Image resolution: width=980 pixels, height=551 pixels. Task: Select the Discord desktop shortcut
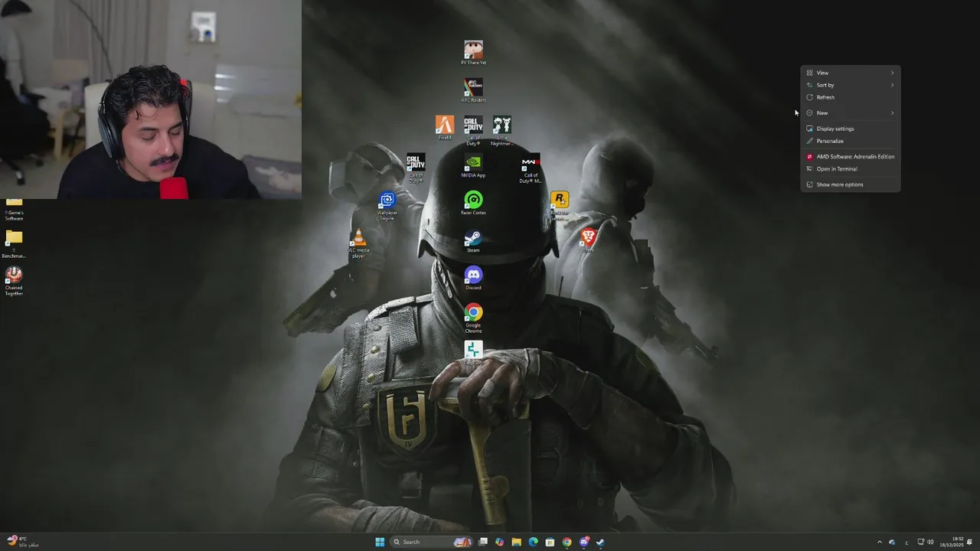pyautogui.click(x=473, y=278)
